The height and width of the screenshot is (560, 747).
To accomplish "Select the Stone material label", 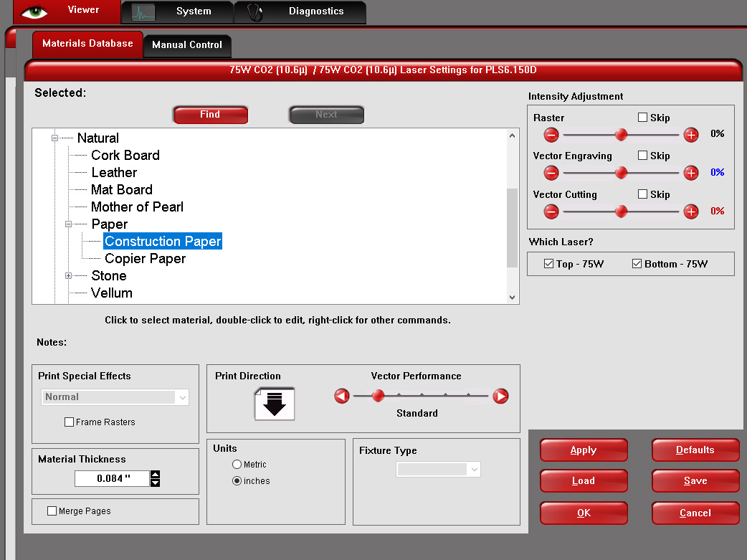I will (109, 276).
